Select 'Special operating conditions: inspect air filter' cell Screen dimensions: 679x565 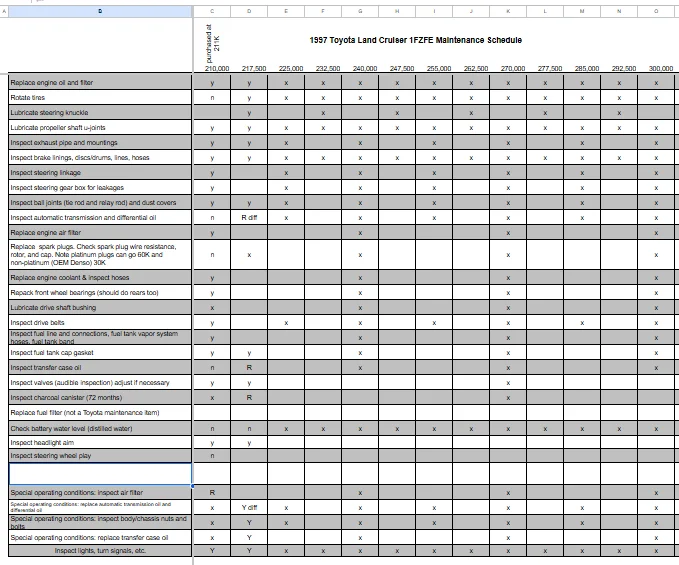coord(100,493)
